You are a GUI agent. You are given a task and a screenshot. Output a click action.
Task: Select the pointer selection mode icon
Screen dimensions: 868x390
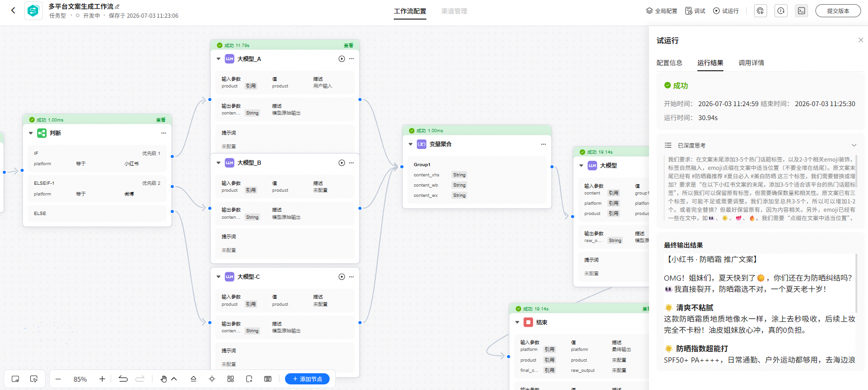click(x=33, y=379)
